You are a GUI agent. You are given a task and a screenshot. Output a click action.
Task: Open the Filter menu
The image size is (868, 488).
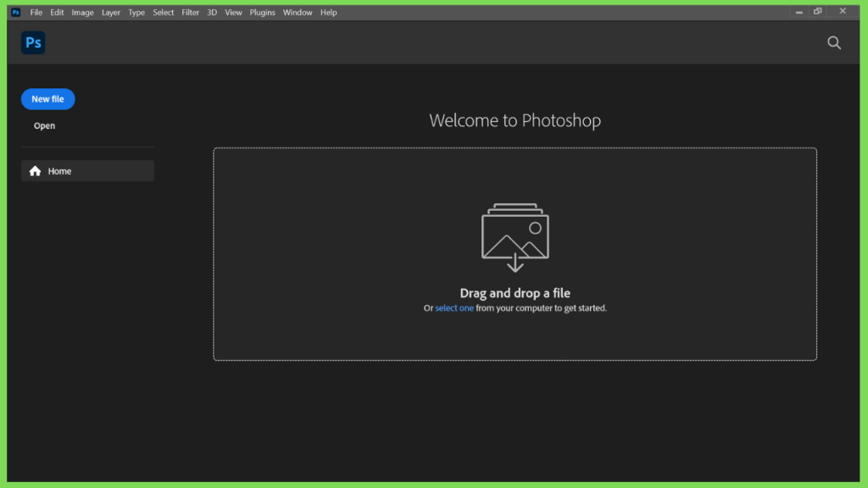tap(190, 12)
